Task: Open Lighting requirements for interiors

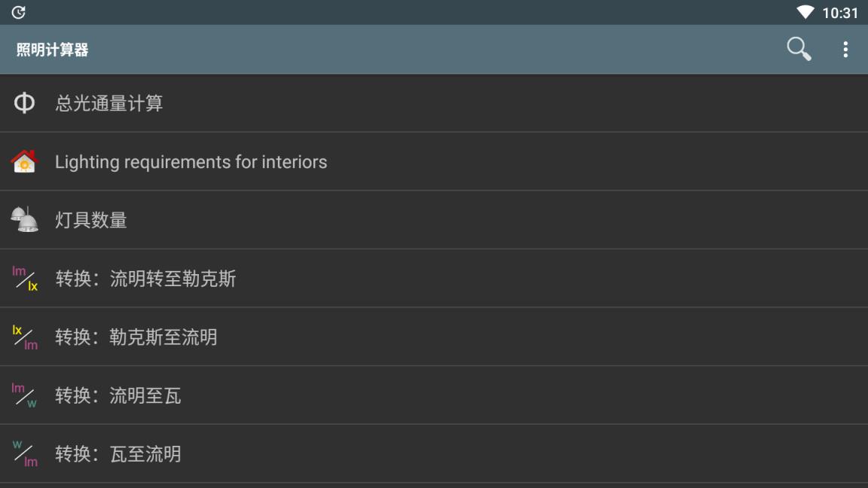Action: 191,162
